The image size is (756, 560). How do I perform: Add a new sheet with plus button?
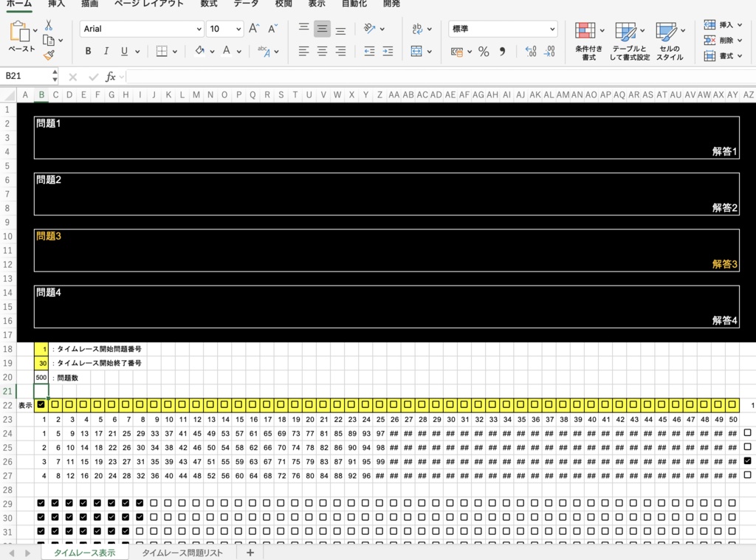250,553
